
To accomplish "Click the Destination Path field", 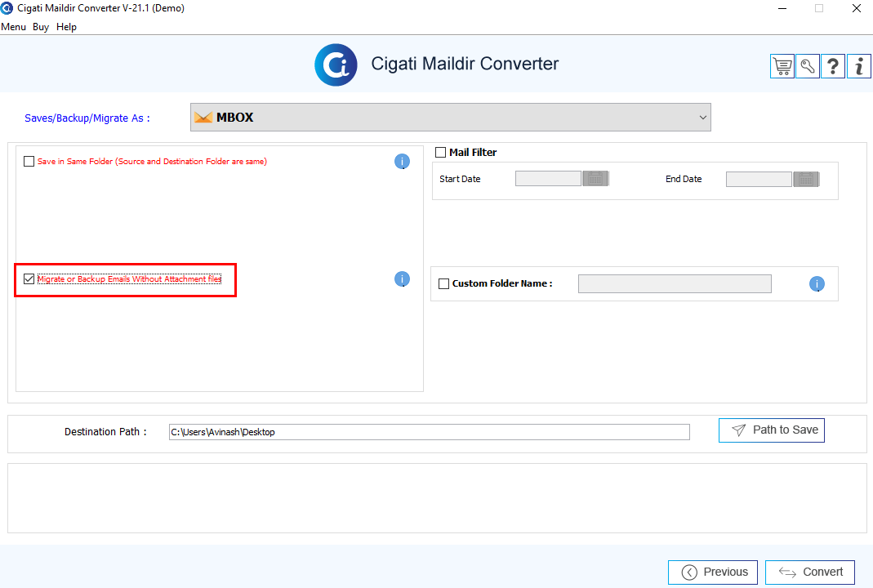I will [x=430, y=432].
